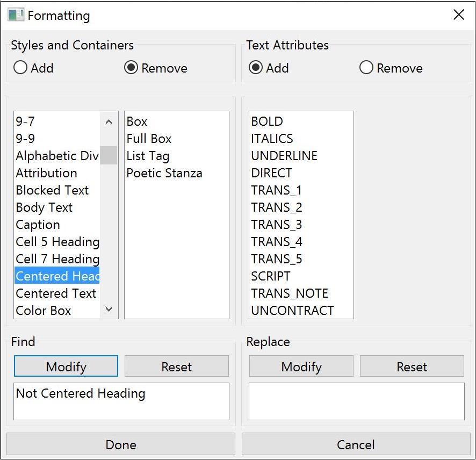Select Remove under Styles and Containers
This screenshot has width=476, height=460.
(x=131, y=68)
